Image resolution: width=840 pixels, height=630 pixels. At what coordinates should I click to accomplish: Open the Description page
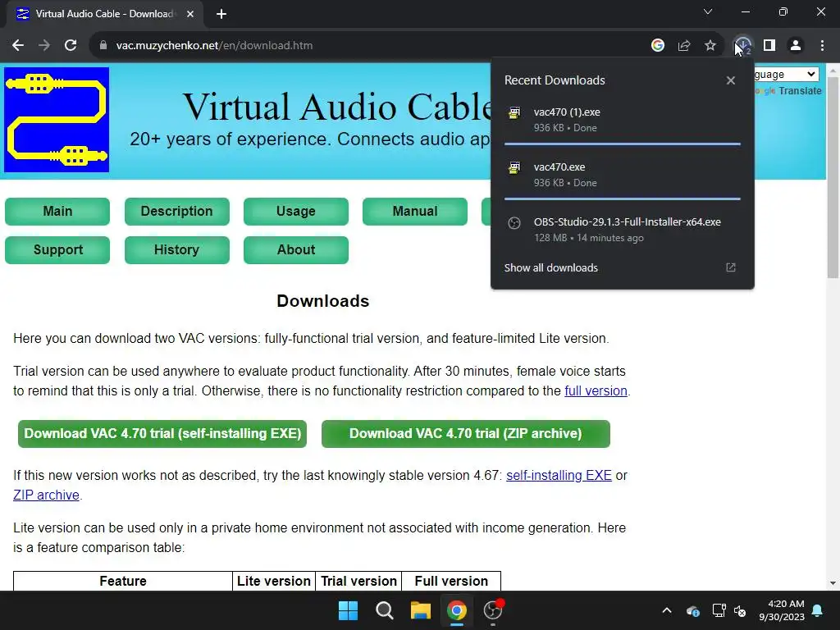coord(177,211)
